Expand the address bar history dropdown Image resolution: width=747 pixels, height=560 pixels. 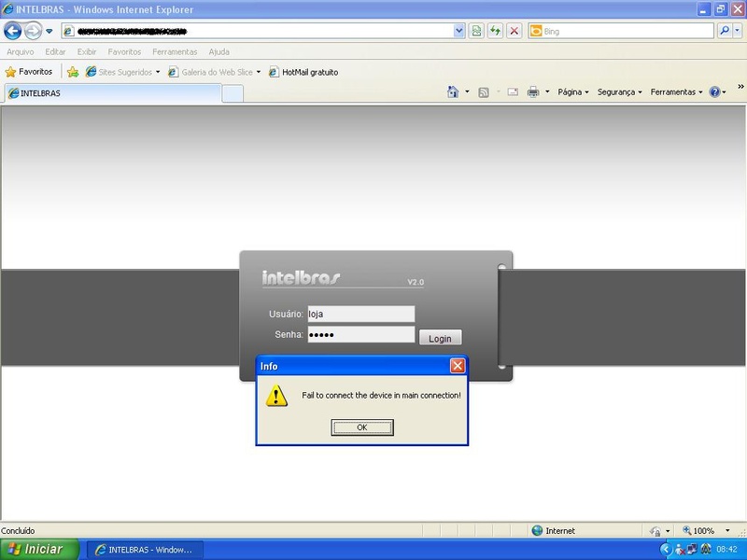(x=458, y=31)
